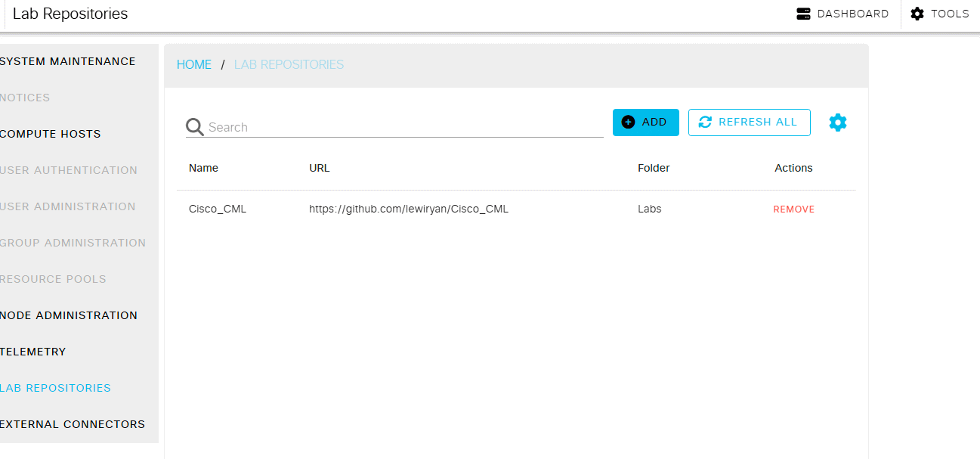Image resolution: width=980 pixels, height=459 pixels.
Task: Select Lab Repositories in sidebar
Action: tap(56, 388)
